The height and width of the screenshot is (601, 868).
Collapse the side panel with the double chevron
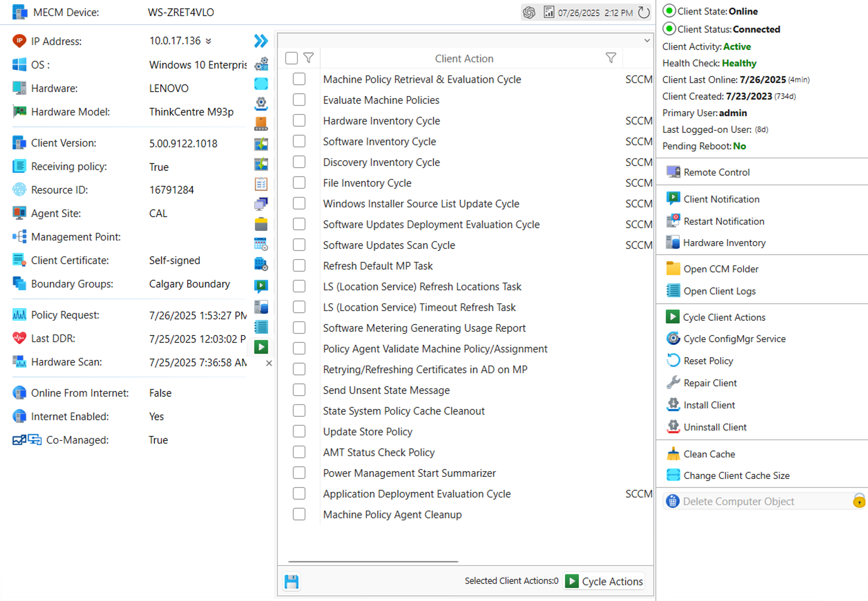[x=261, y=41]
